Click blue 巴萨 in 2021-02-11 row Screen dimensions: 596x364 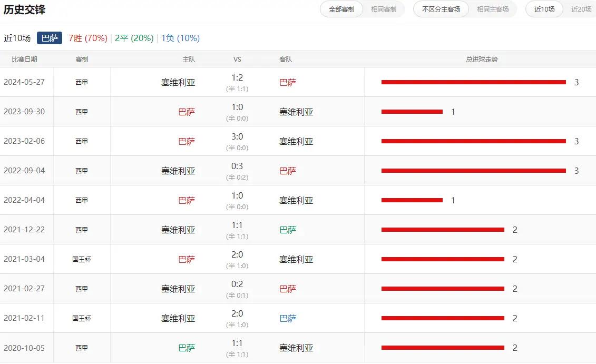288,318
